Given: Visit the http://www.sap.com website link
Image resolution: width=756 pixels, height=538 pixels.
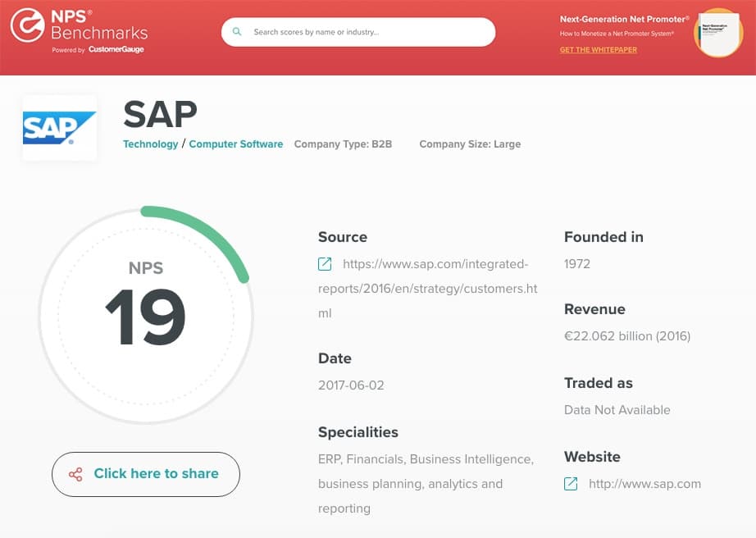Looking at the screenshot, I should [x=644, y=484].
